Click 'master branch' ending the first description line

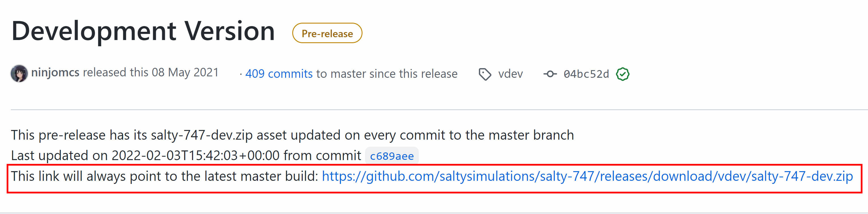click(x=531, y=135)
